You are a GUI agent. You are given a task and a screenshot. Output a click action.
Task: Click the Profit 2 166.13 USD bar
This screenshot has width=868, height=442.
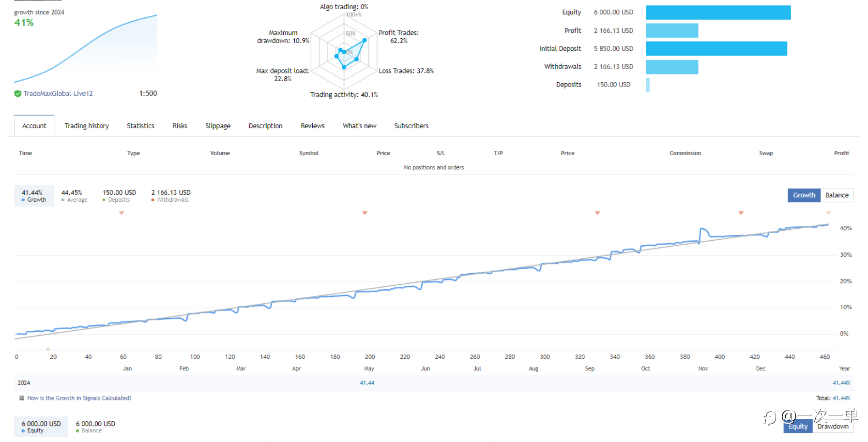[x=672, y=30]
